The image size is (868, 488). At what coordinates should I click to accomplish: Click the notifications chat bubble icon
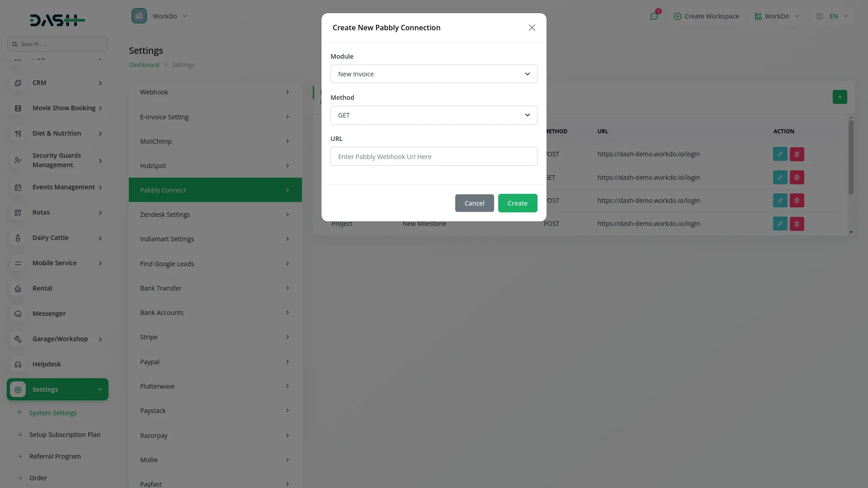coord(654,16)
